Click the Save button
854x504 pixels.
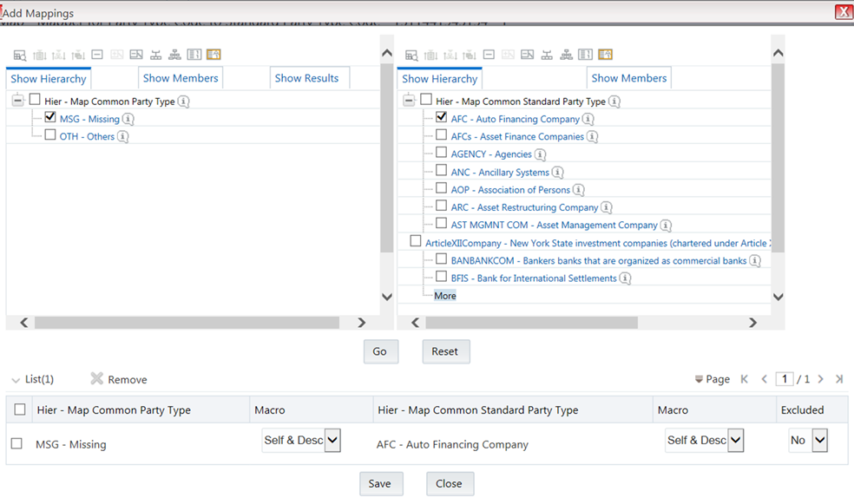click(381, 483)
